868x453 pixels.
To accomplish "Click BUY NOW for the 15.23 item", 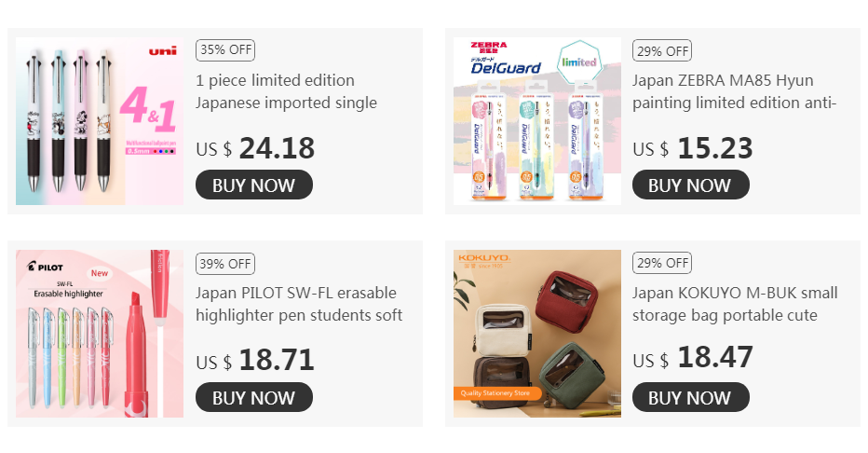I will 691,185.
